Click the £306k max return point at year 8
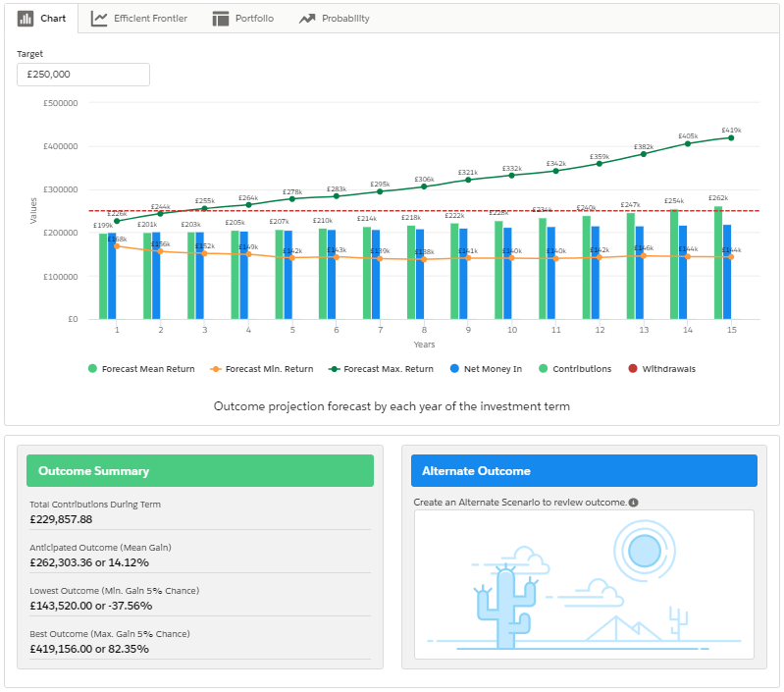 425,186
